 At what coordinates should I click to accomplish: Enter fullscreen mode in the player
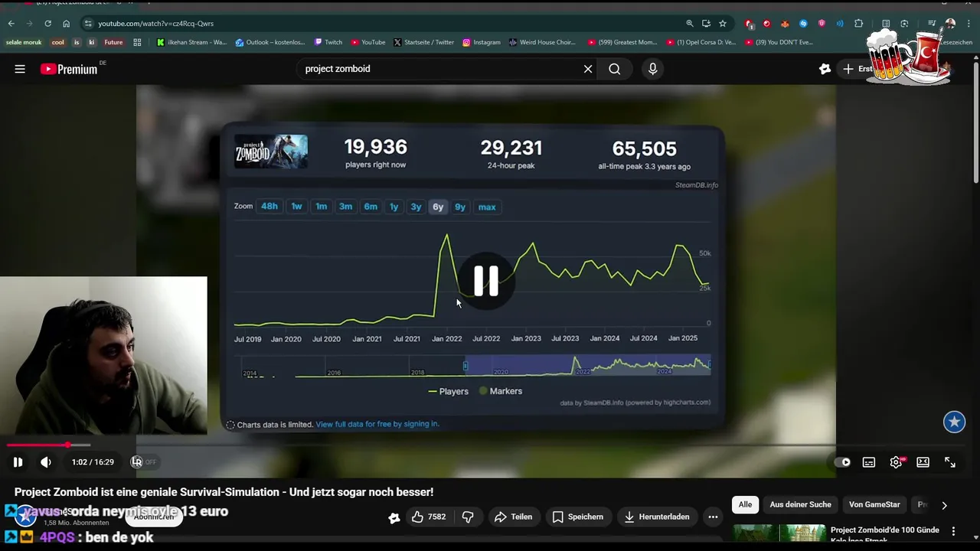coord(950,461)
